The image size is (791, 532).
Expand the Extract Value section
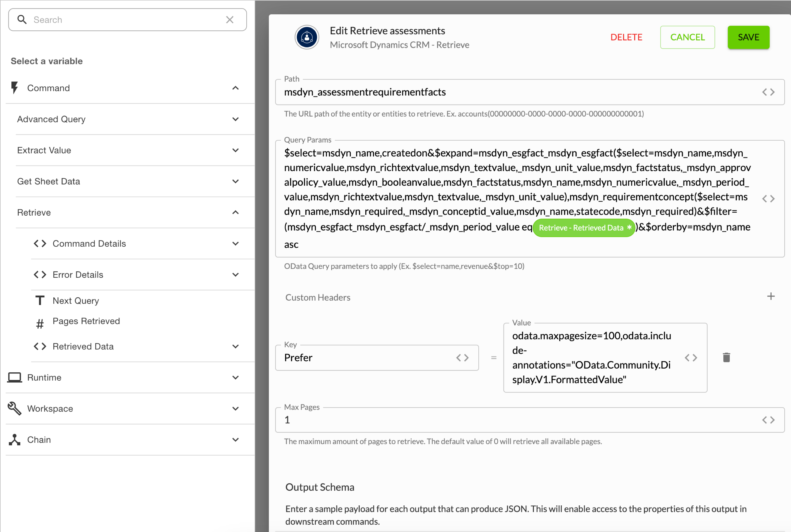(x=236, y=150)
